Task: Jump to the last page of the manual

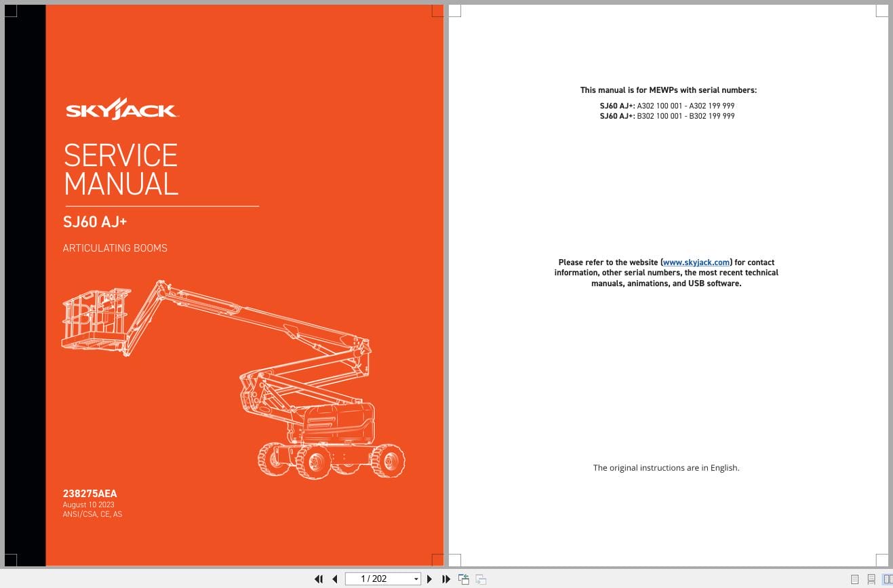Action: pos(445,579)
